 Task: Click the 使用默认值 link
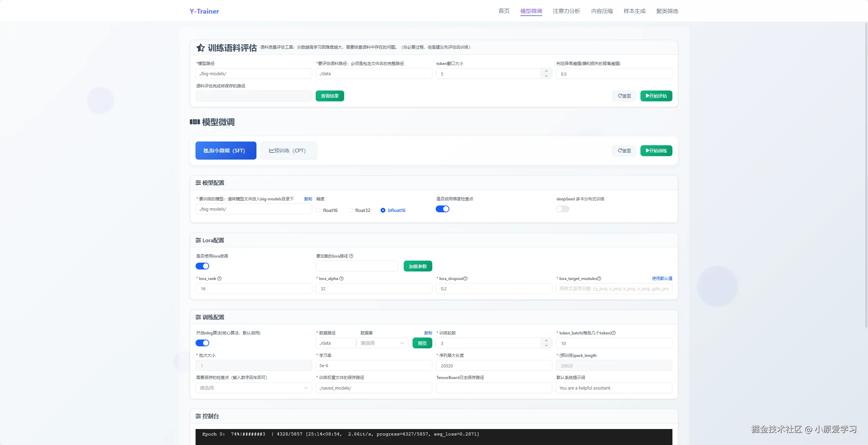662,279
